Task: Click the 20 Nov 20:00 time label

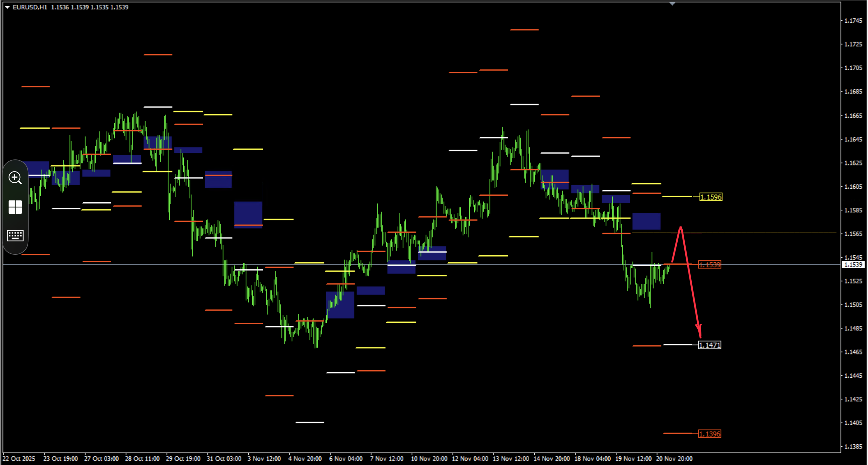Action: pyautogui.click(x=674, y=459)
